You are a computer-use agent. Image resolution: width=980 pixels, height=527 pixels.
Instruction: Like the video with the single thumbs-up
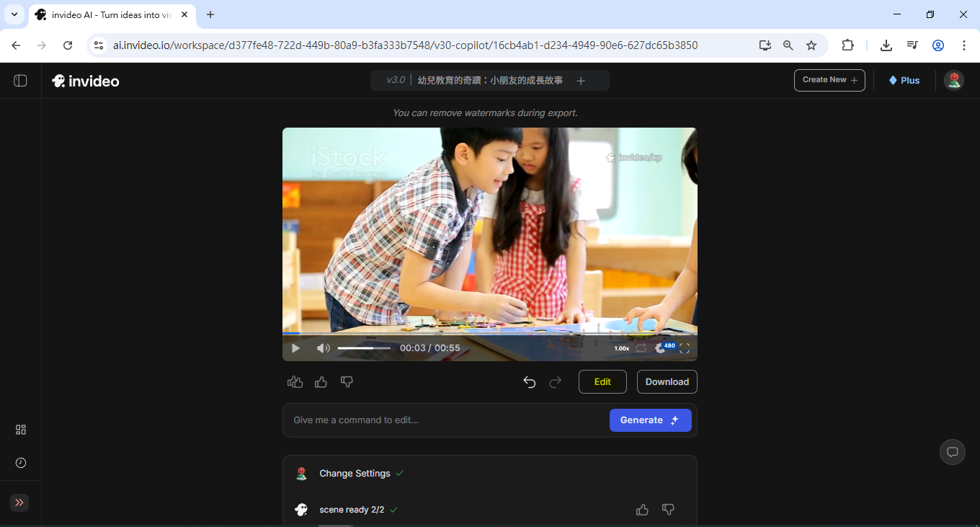[321, 382]
